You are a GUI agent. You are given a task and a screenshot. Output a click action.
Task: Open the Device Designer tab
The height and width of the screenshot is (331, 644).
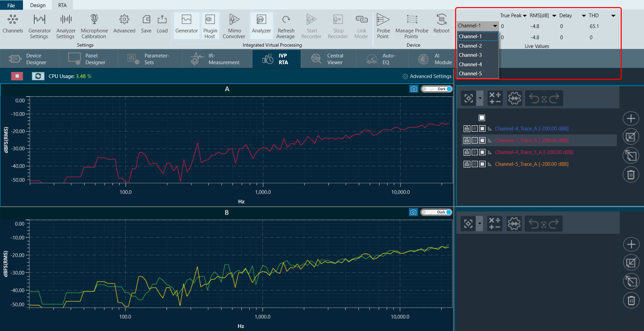(x=29, y=59)
